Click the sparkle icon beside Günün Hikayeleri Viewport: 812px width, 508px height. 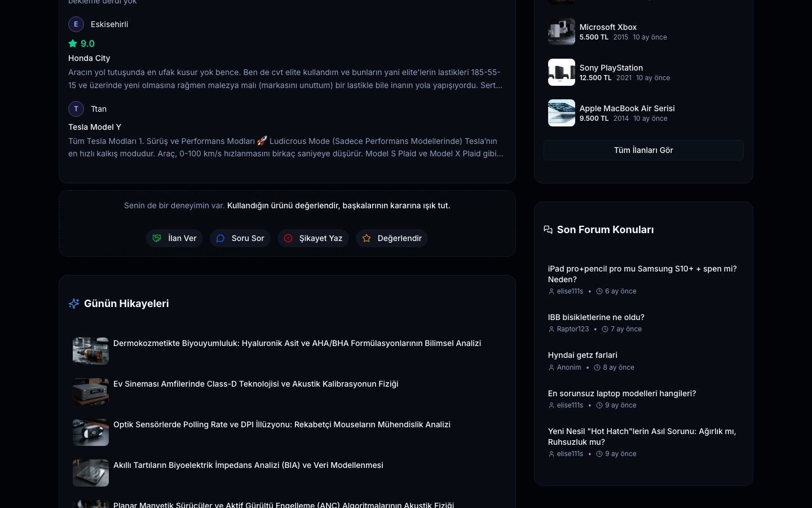tap(74, 304)
